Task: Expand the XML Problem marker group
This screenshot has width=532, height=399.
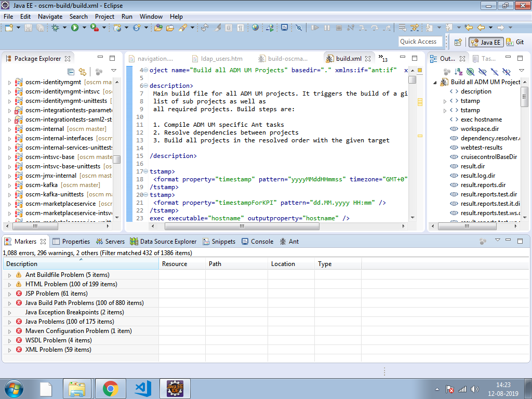Action: coord(9,350)
